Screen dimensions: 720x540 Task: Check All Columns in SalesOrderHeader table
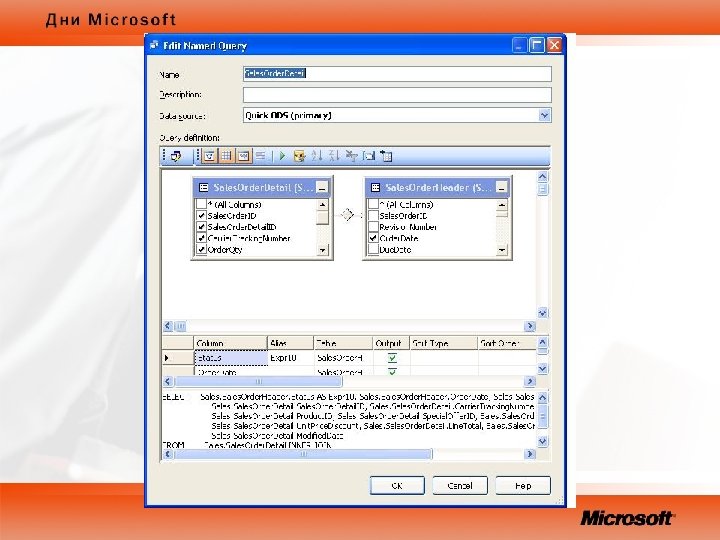click(x=373, y=204)
